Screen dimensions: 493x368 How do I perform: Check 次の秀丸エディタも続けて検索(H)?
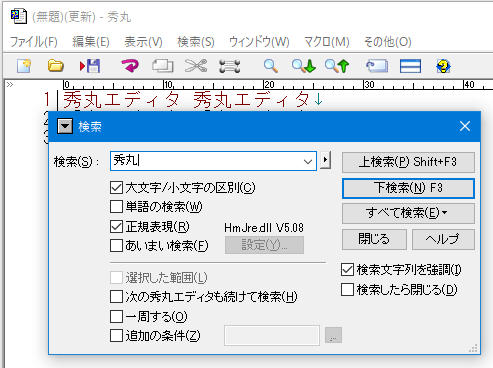coord(116,296)
